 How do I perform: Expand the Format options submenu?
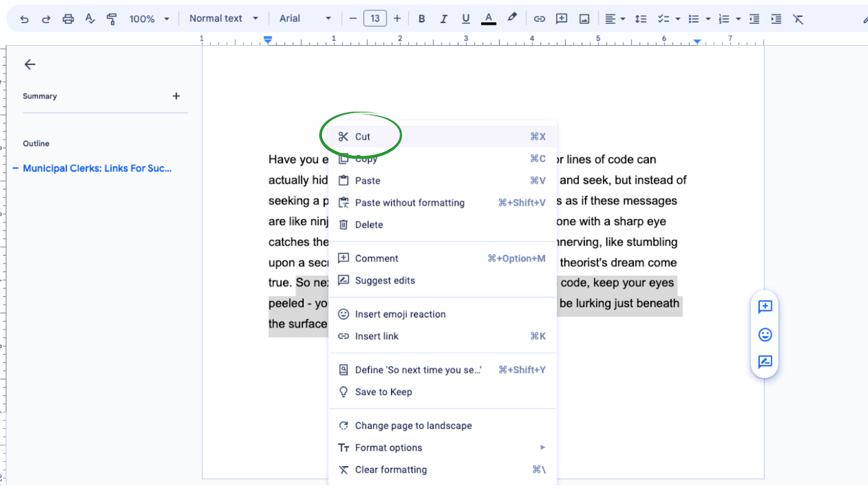442,448
